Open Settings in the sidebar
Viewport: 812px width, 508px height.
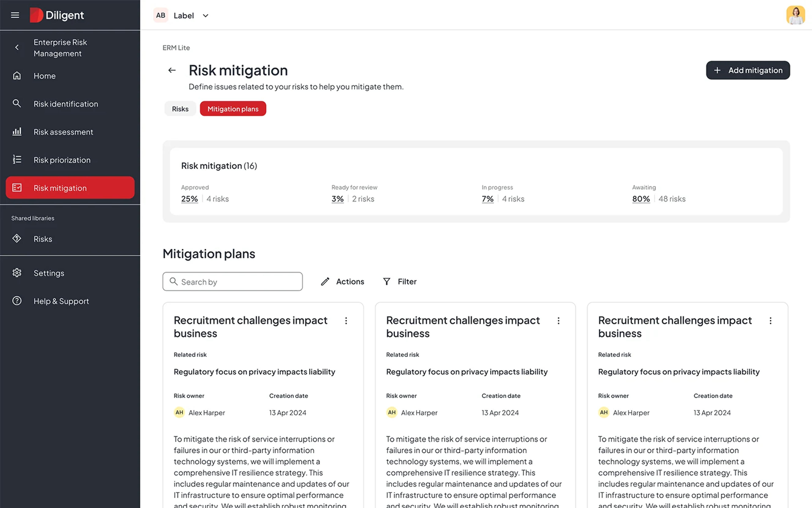pyautogui.click(x=70, y=273)
